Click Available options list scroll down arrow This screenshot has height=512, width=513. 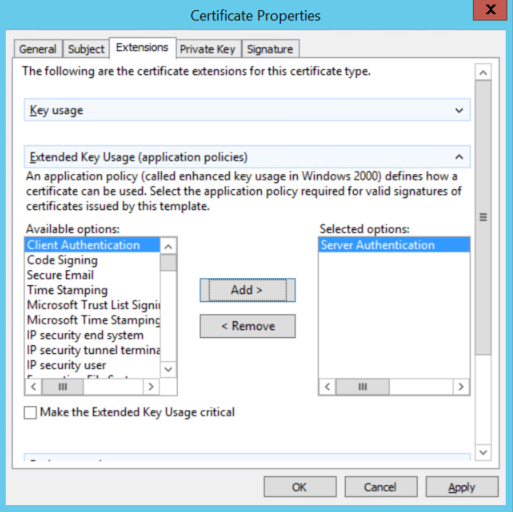click(168, 369)
